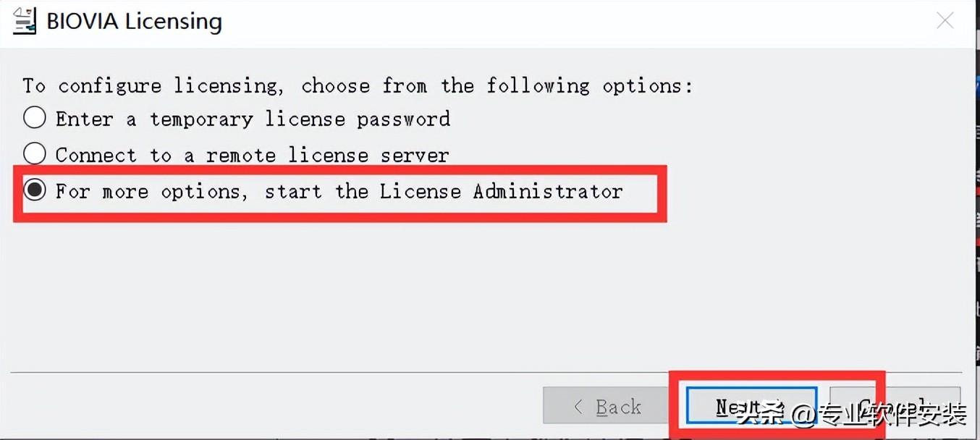This screenshot has height=440, width=980.
Task: Click the '头条' watermark text
Action: click(760, 415)
